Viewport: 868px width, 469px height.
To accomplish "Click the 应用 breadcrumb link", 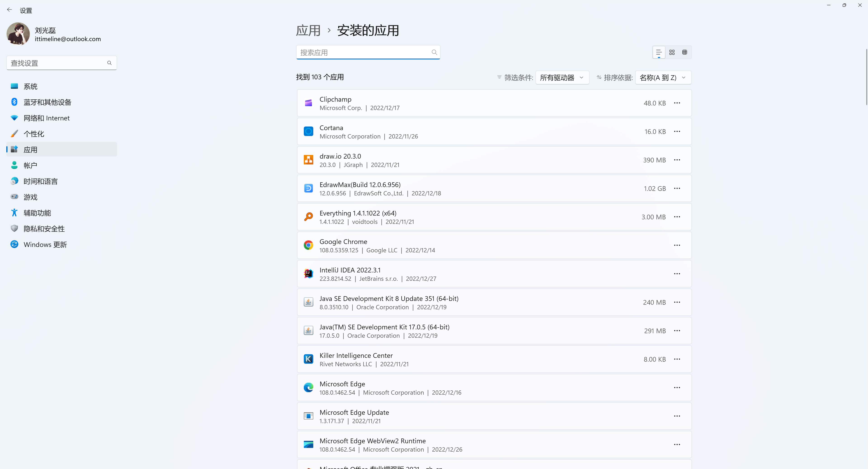I will pyautogui.click(x=308, y=31).
